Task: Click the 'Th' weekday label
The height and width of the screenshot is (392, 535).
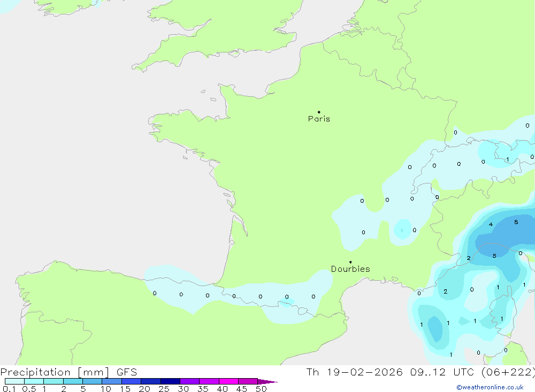Action: click(312, 372)
